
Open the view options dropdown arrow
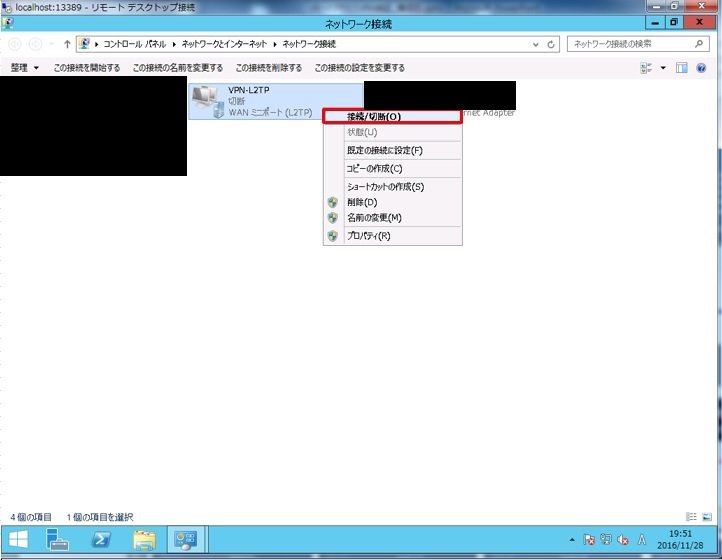pyautogui.click(x=663, y=68)
